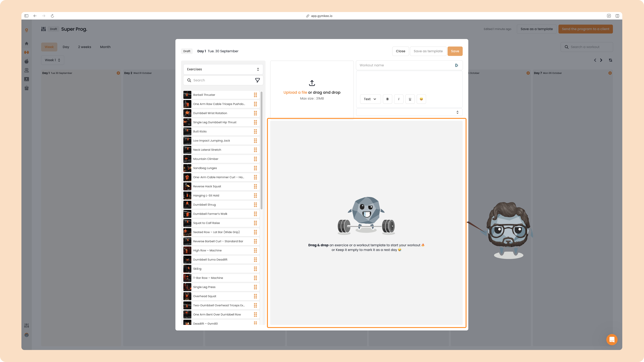Focus the Search a workout field
The image size is (644, 362).
[586, 47]
